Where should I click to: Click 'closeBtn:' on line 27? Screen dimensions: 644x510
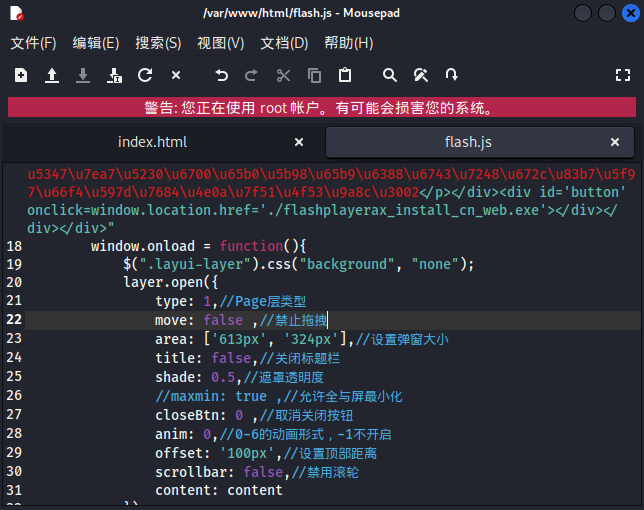[191, 415]
